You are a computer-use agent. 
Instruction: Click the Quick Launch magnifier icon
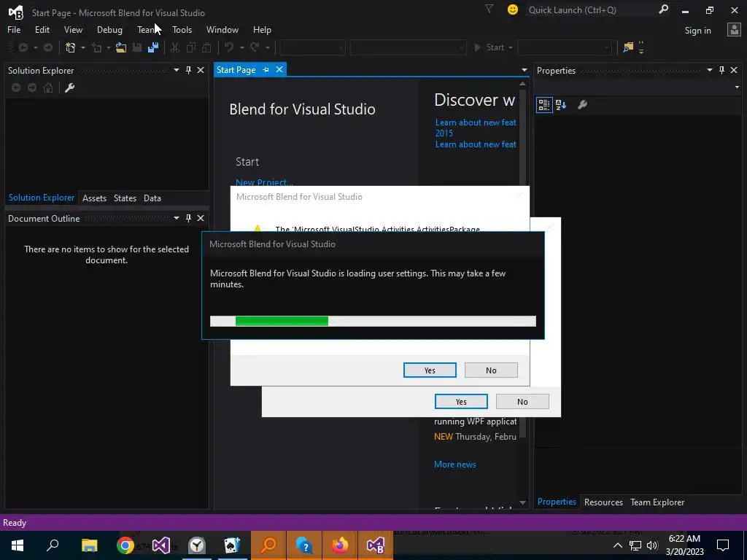pos(663,9)
